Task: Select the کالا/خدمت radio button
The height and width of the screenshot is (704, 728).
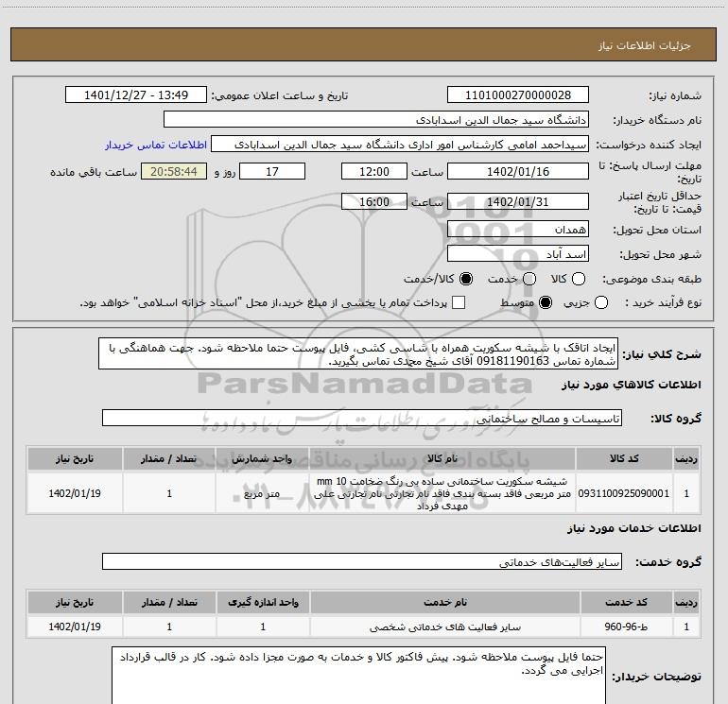Action: (466, 279)
